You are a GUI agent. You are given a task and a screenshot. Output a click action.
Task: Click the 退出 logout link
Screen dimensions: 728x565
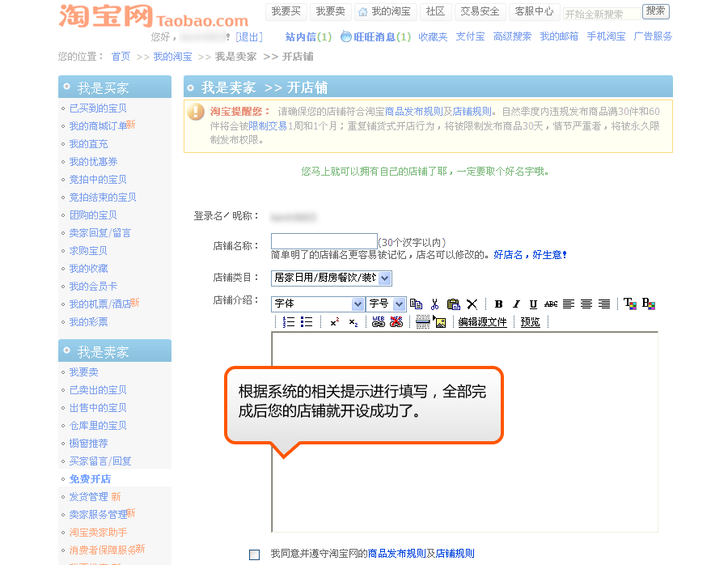[249, 37]
